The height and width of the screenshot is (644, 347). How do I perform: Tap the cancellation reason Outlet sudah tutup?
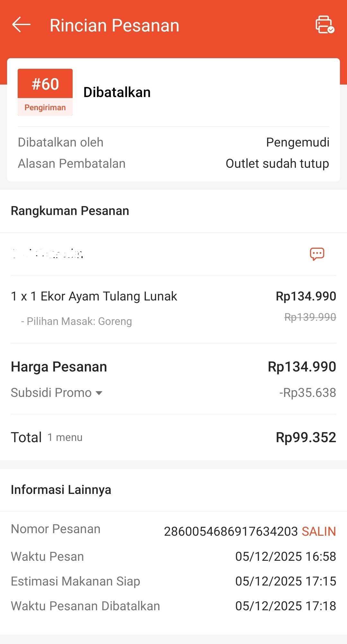click(x=277, y=164)
